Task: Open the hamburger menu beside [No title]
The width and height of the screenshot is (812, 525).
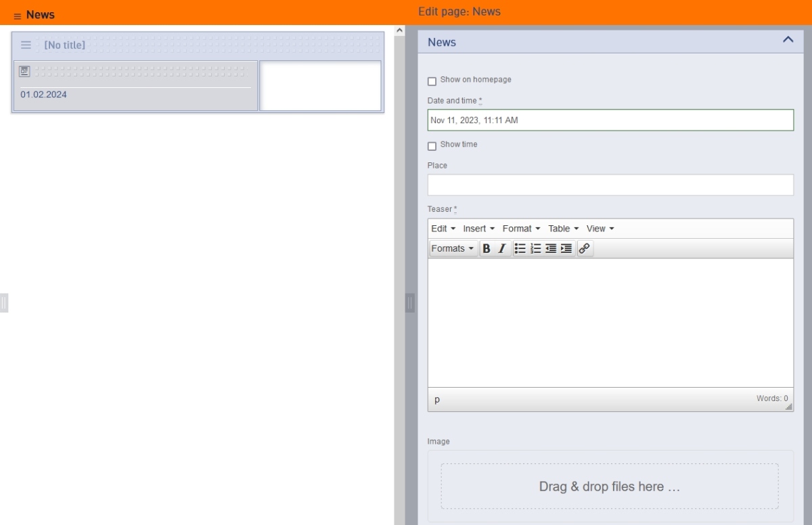Action: tap(26, 45)
